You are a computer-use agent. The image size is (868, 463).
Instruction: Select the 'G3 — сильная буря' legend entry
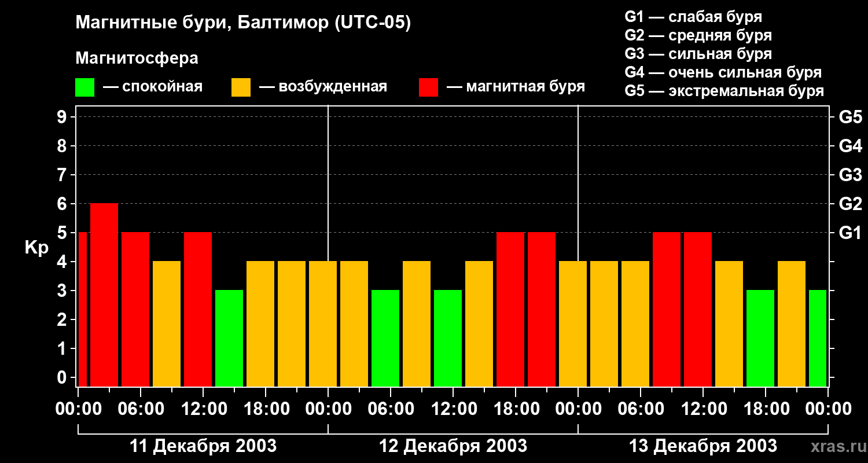click(x=698, y=54)
